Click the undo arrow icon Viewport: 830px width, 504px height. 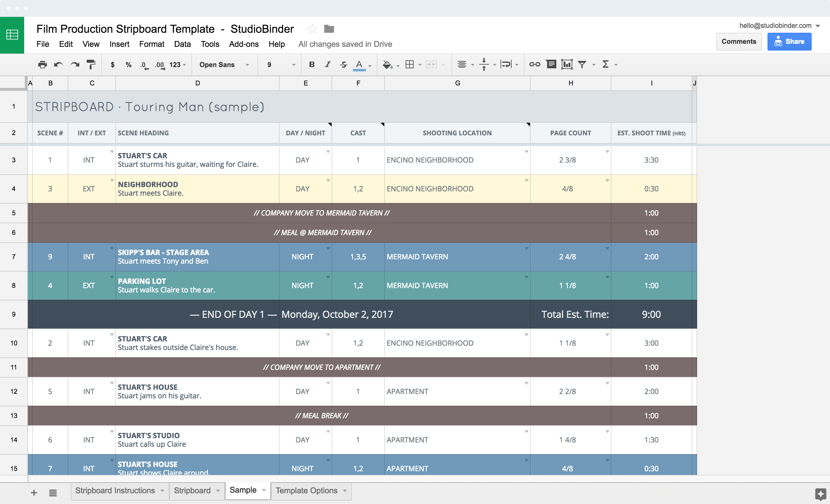(60, 64)
